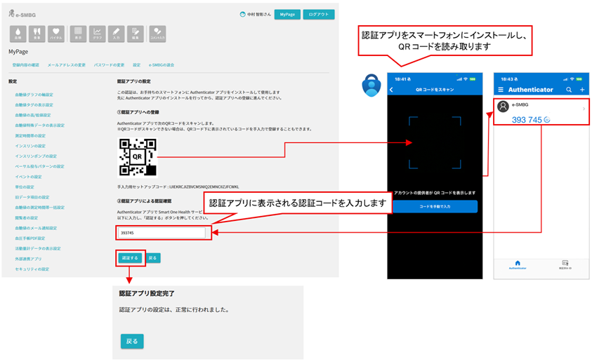Click the QR code image
The width and height of the screenshot is (592, 364).
(x=138, y=157)
